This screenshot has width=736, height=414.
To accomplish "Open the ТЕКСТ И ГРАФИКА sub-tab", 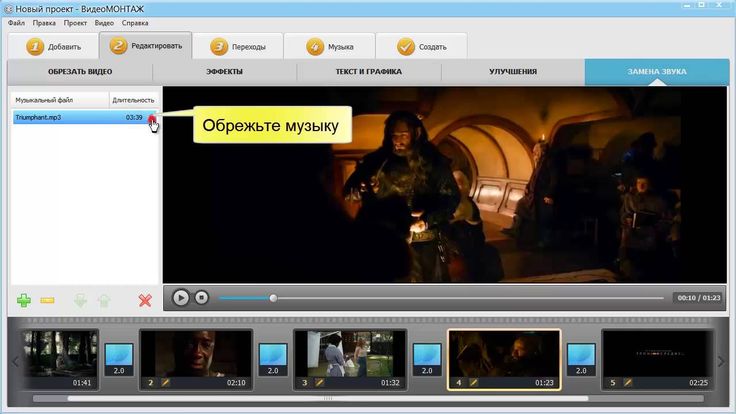I will point(368,72).
